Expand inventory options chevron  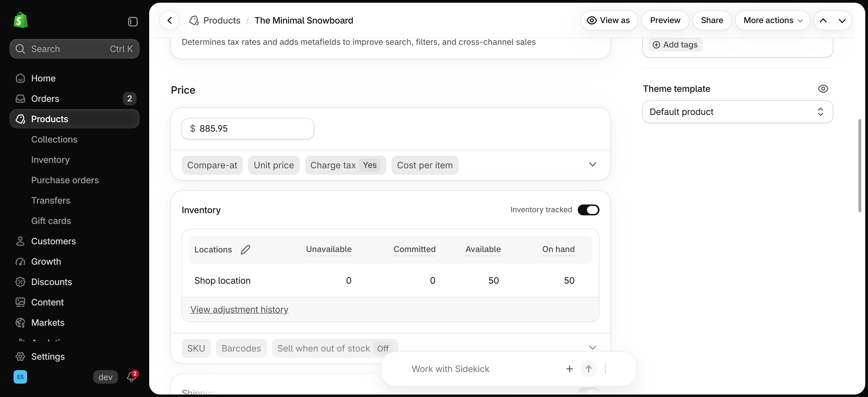point(592,348)
